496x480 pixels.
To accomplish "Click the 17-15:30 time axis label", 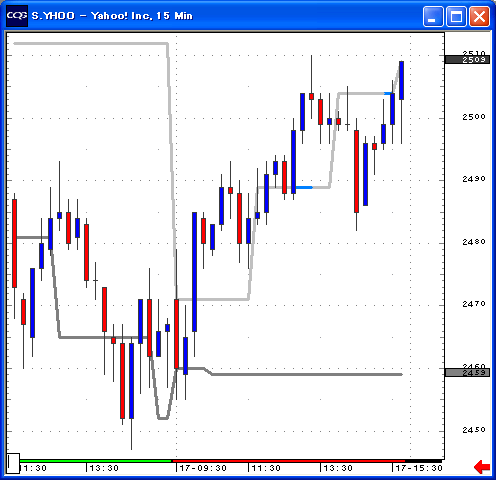I will [419, 468].
